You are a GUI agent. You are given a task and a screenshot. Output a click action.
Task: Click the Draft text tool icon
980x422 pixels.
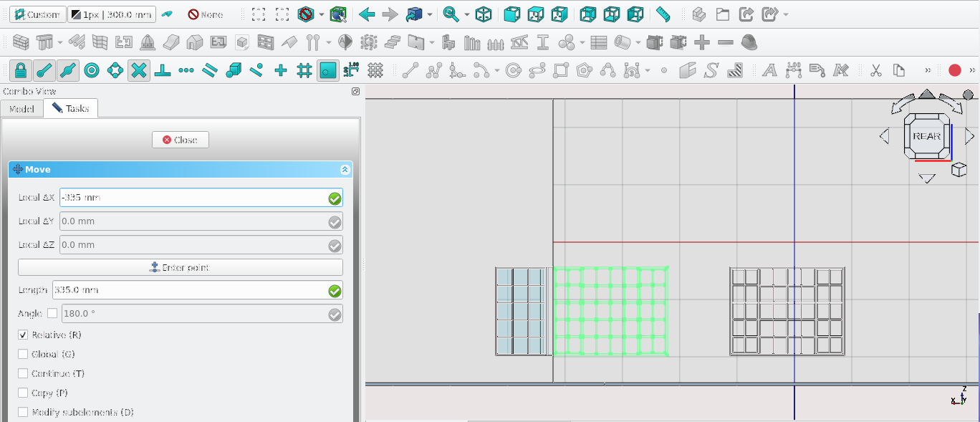click(769, 70)
